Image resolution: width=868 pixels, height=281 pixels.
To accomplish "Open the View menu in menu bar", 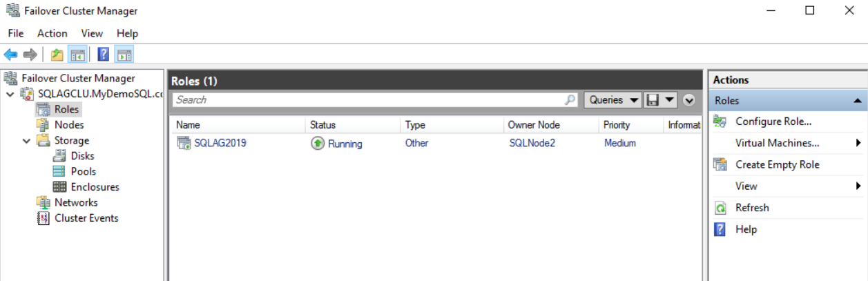I will [x=92, y=33].
